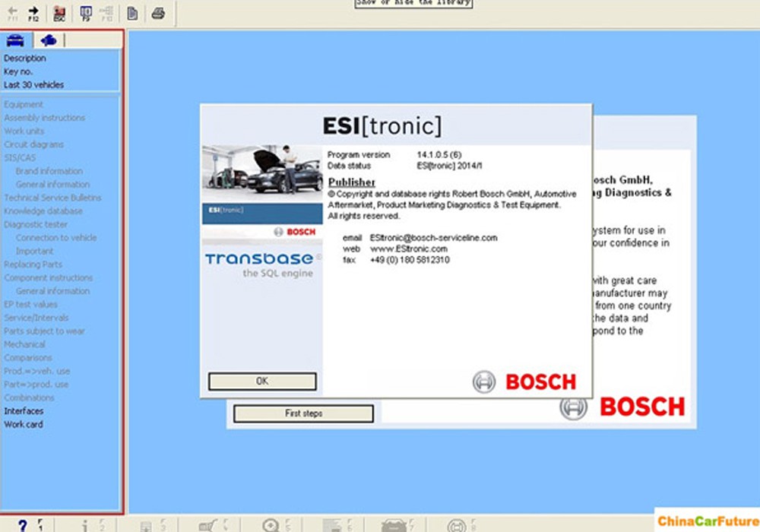Viewport: 760px width, 532px height.
Task: Select SIS/CAS entry
Action: pyautogui.click(x=20, y=157)
